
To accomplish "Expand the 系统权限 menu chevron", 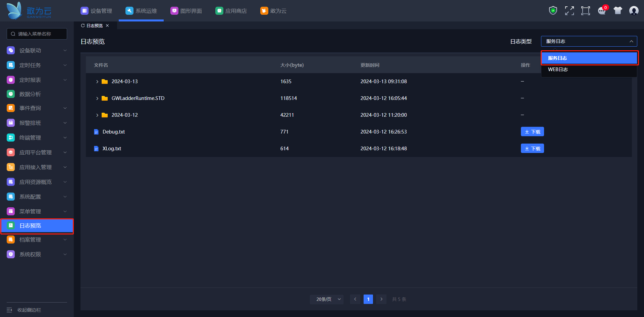I will coord(65,254).
